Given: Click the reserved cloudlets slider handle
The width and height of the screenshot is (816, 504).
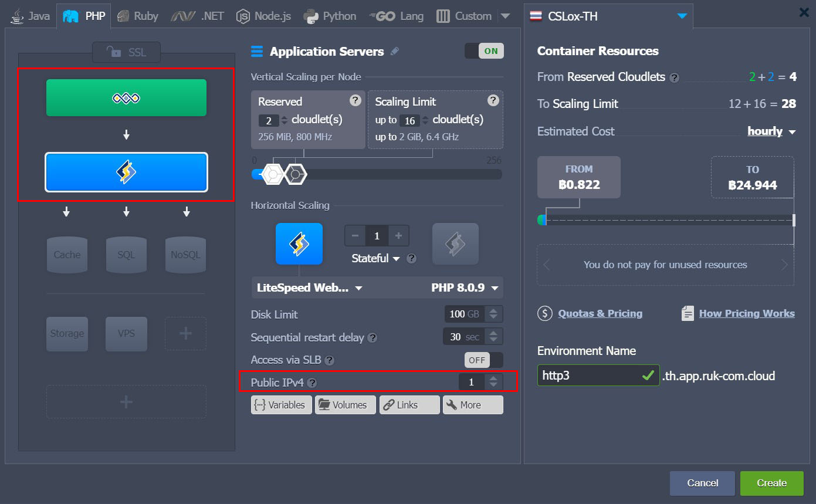Looking at the screenshot, I should (273, 174).
